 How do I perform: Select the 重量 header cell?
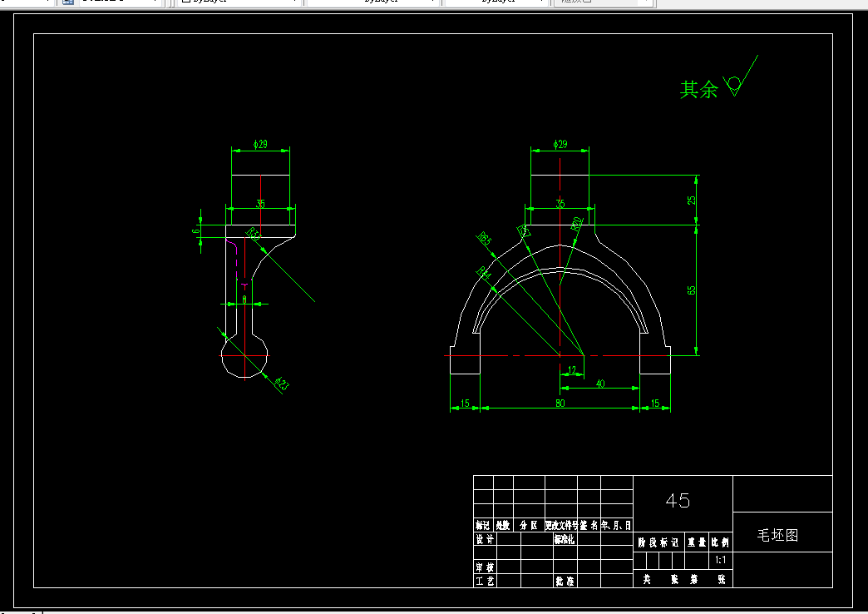pyautogui.click(x=697, y=542)
